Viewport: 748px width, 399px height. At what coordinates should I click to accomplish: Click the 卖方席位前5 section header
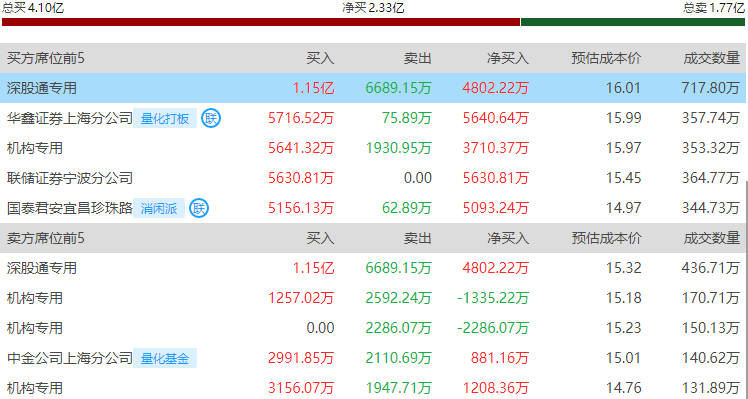pyautogui.click(x=46, y=238)
